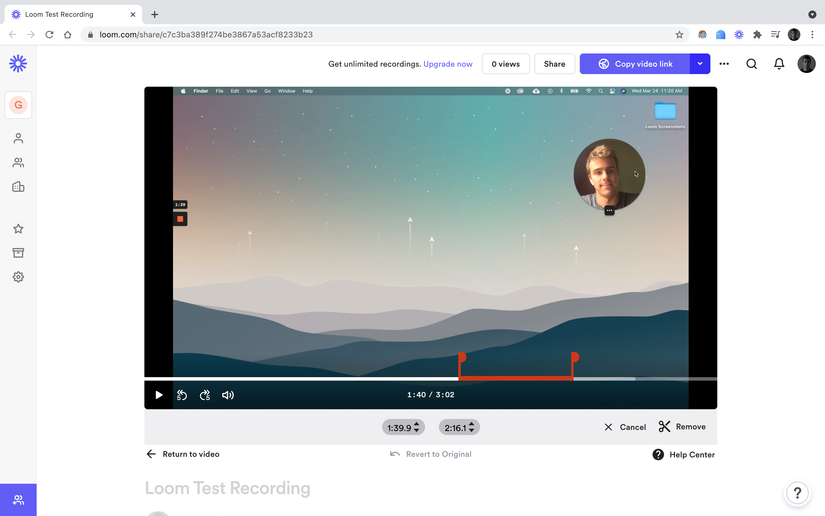This screenshot has width=825, height=516.
Task: Open the archive icon in sidebar
Action: 18,253
